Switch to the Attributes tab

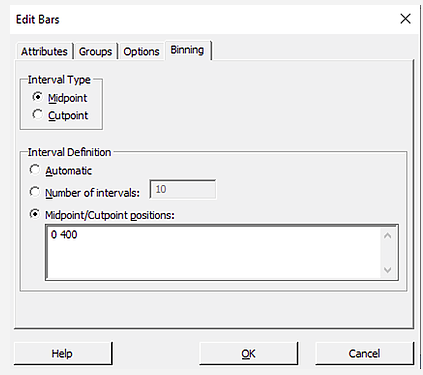tap(44, 52)
